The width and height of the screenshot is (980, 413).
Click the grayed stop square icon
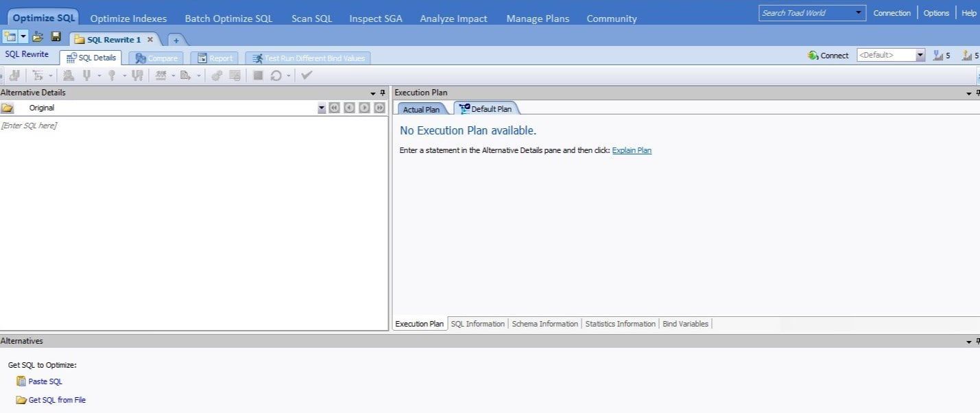tap(258, 75)
